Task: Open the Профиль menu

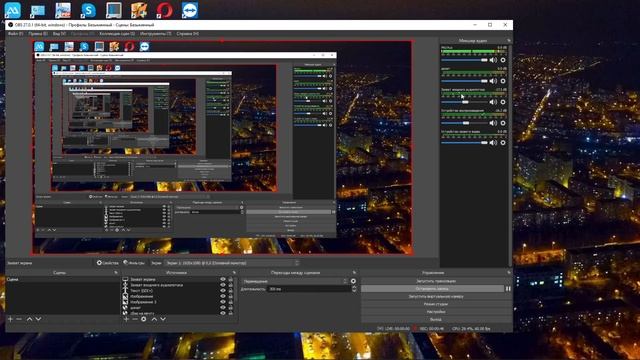Action: (82, 33)
